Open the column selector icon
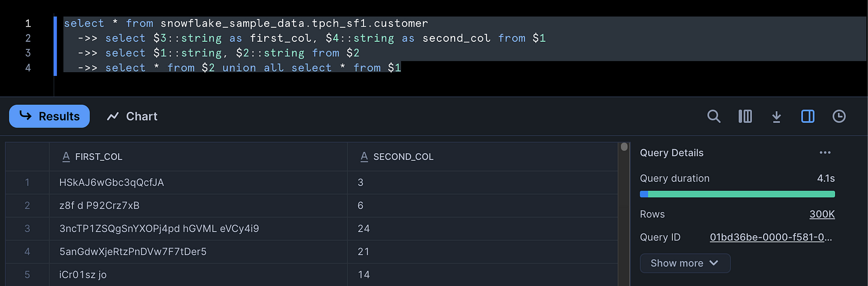 [x=745, y=116]
